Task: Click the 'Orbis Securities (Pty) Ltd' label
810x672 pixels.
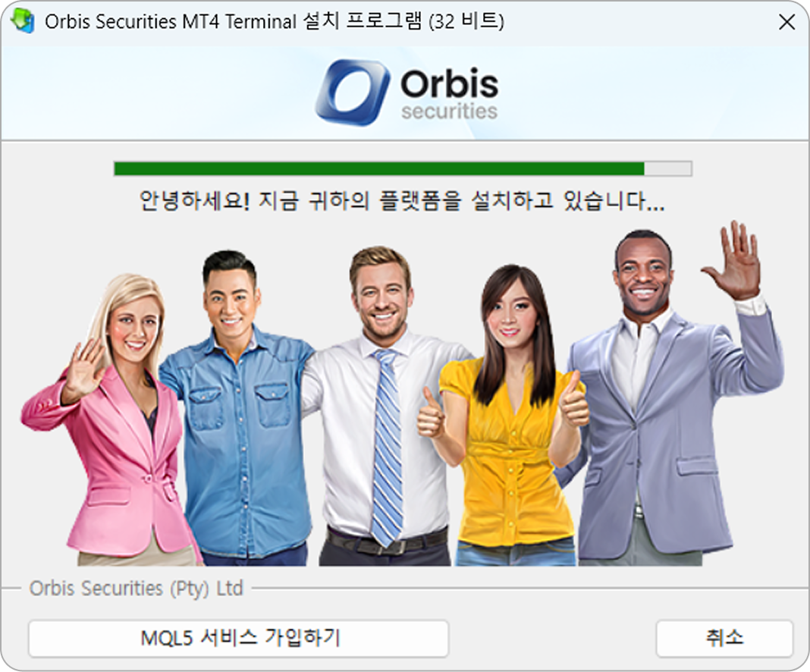Action: click(x=136, y=589)
